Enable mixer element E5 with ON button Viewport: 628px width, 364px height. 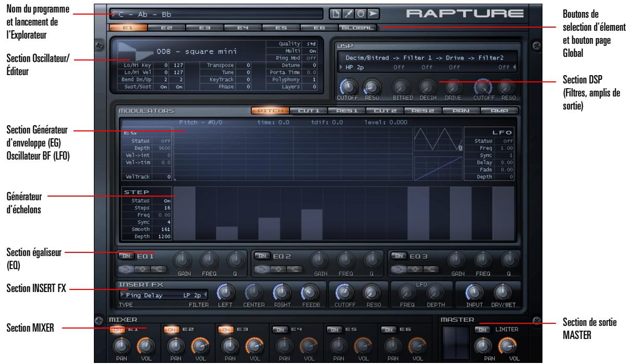[x=334, y=329]
